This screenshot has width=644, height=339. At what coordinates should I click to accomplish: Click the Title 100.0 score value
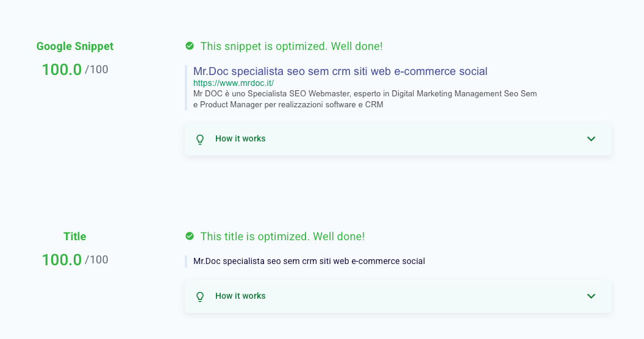click(x=62, y=259)
